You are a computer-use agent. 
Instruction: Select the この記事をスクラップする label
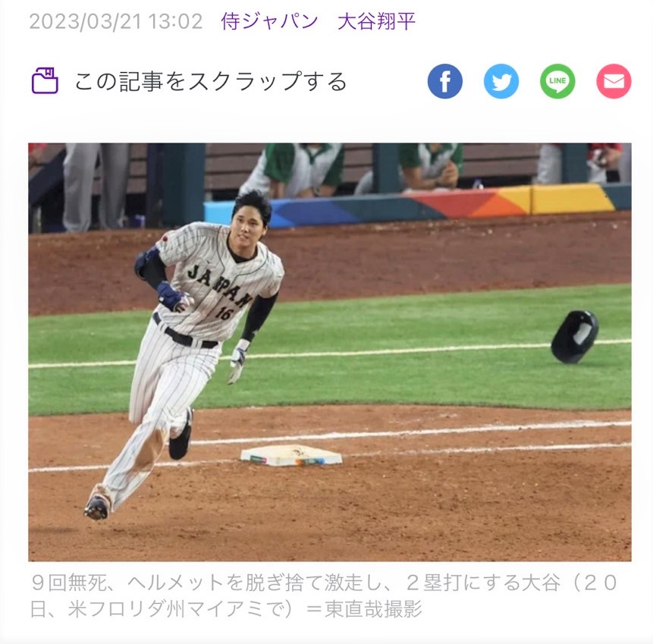click(211, 81)
